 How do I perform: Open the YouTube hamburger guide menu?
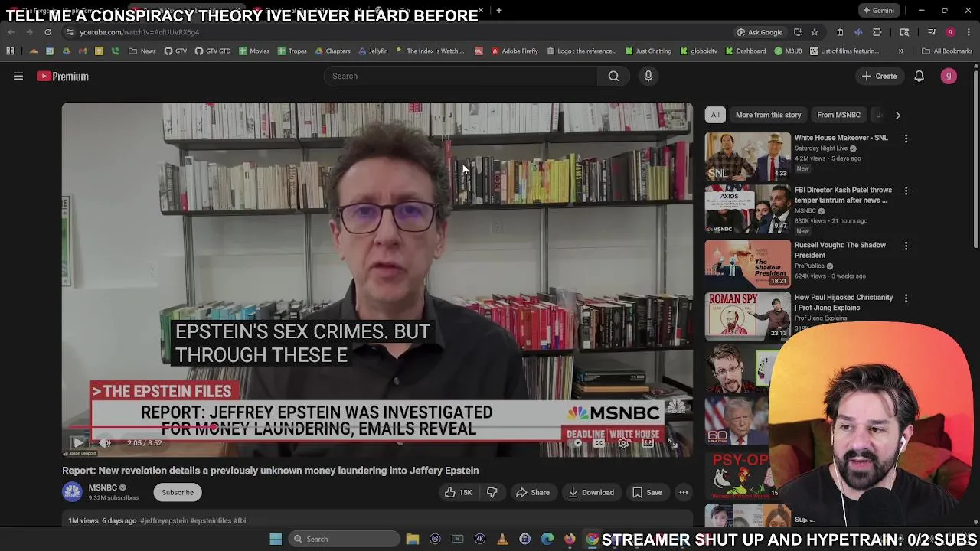pyautogui.click(x=18, y=76)
